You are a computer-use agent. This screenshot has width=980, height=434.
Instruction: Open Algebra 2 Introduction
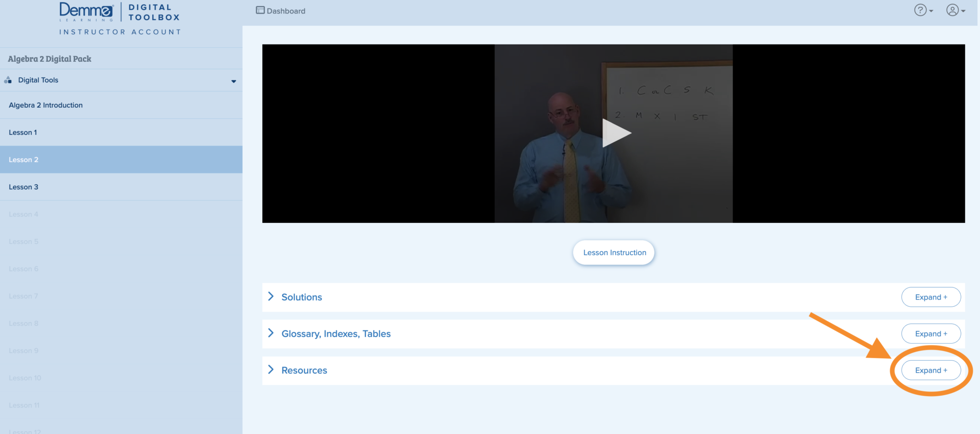pyautogui.click(x=45, y=105)
